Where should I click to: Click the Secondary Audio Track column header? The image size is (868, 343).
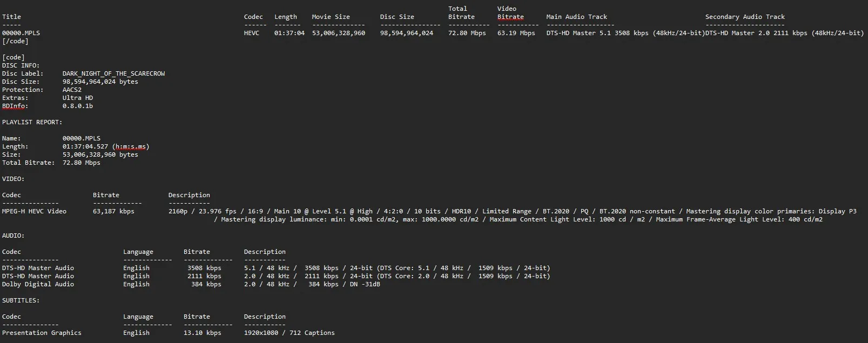[745, 17]
